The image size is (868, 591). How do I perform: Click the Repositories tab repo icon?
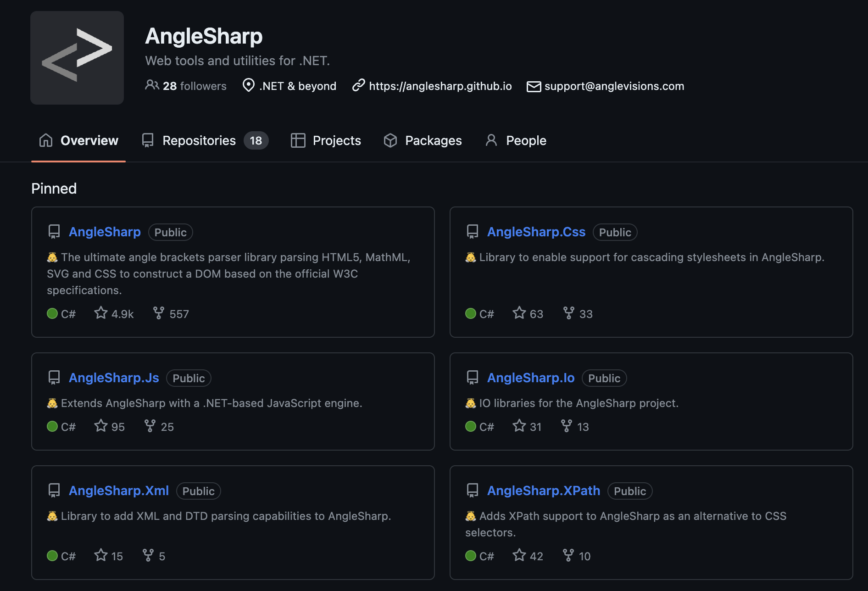(x=148, y=140)
